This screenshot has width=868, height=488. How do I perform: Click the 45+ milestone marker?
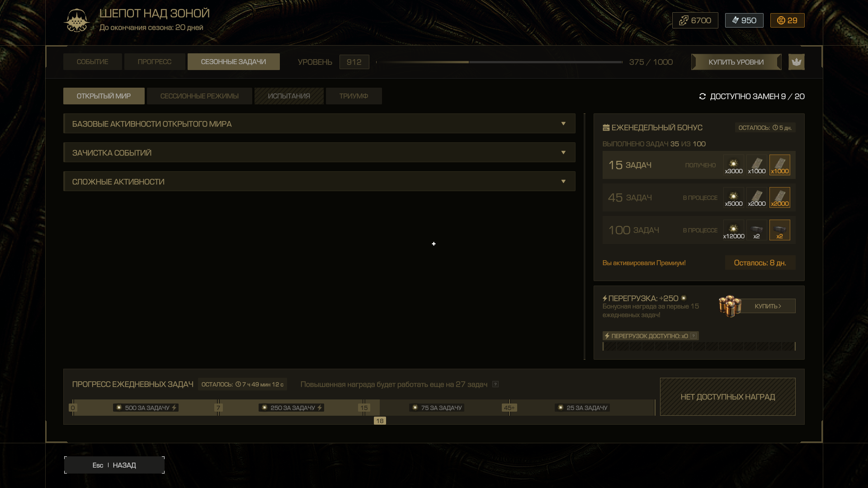tap(509, 408)
